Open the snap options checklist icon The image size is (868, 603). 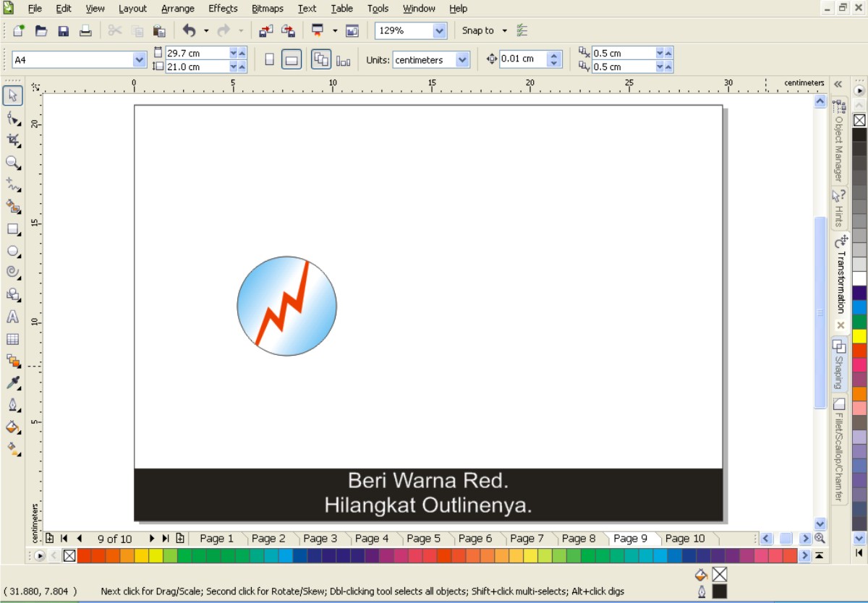(523, 30)
